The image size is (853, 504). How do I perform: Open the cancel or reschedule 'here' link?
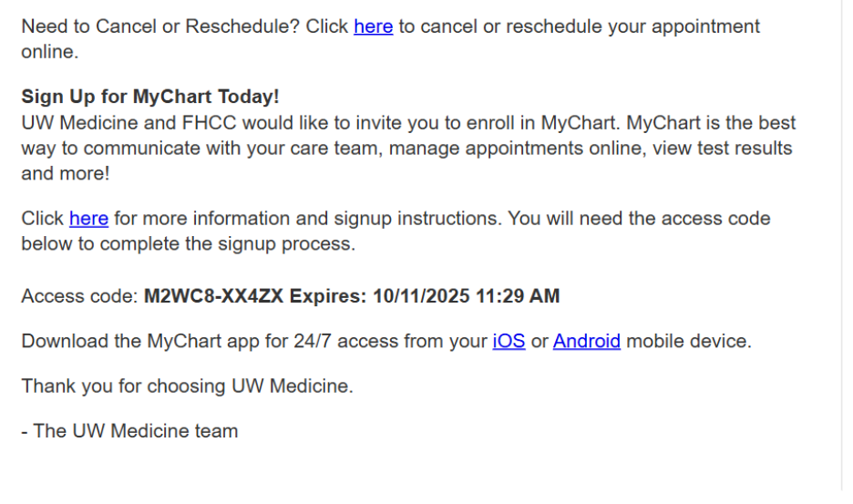[374, 26]
